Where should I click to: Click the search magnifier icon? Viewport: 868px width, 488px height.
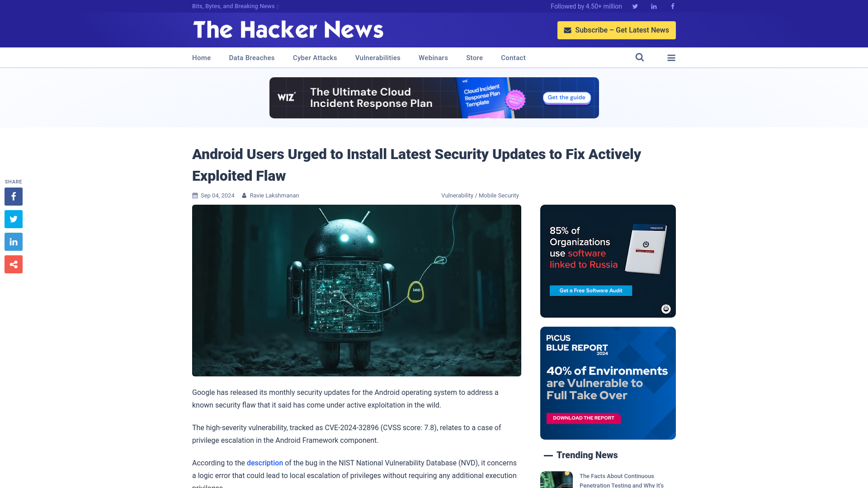[x=639, y=57]
